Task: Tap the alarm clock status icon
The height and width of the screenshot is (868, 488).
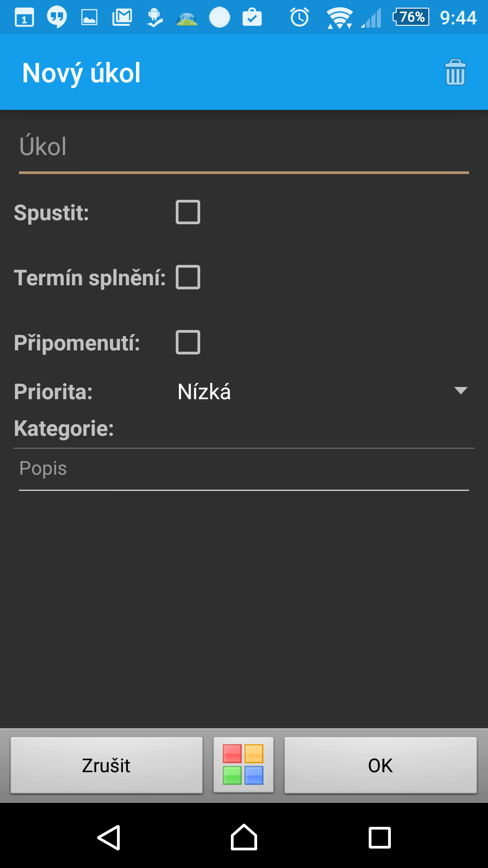Action: (300, 18)
